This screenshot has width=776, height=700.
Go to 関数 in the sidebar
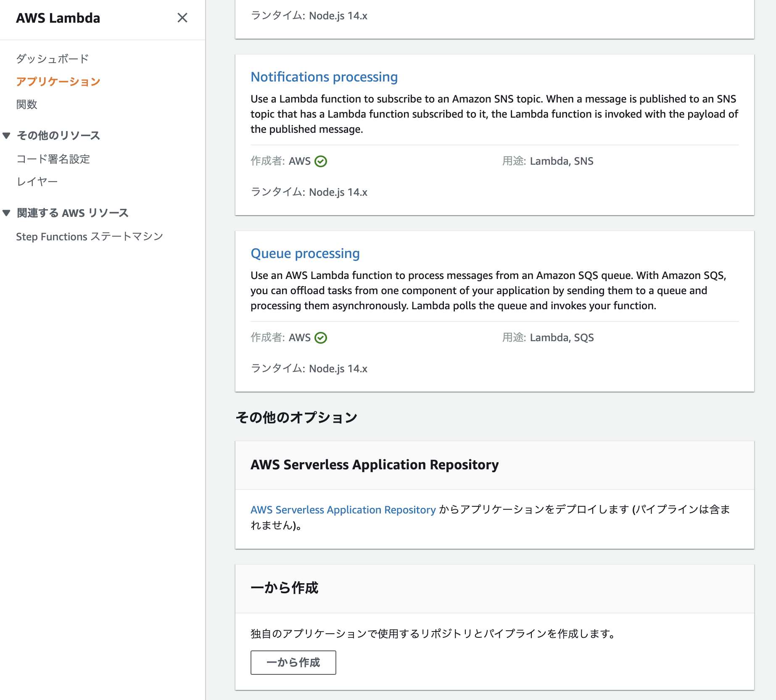coord(27,104)
